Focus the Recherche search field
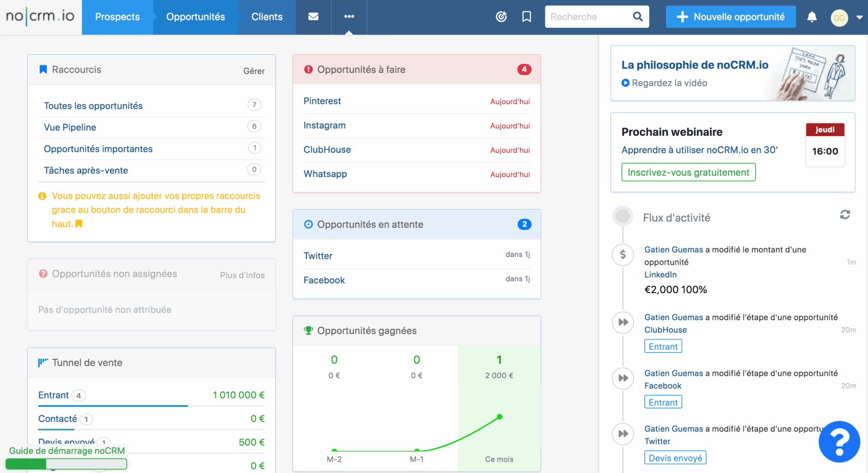Viewport: 868px width, 473px height. coord(588,17)
